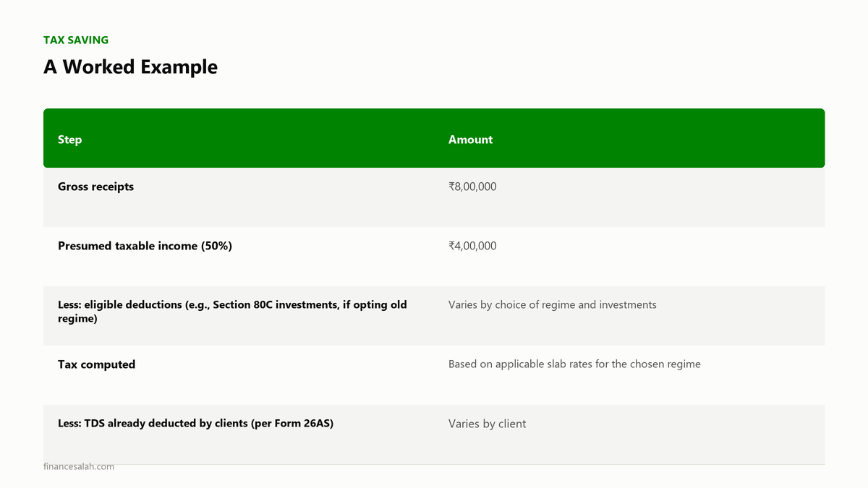Click the 'A Worked Example' heading
The height and width of the screenshot is (488, 868).
point(130,67)
